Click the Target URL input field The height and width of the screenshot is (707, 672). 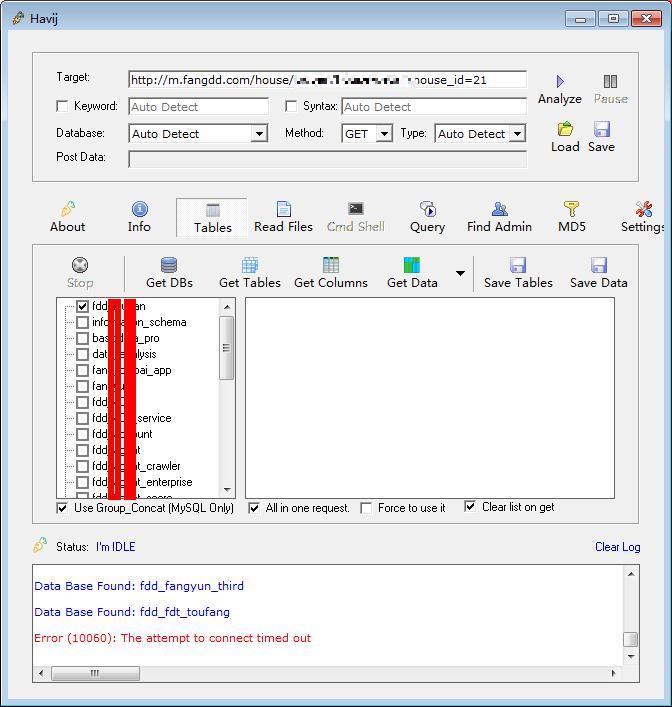pyautogui.click(x=327, y=80)
